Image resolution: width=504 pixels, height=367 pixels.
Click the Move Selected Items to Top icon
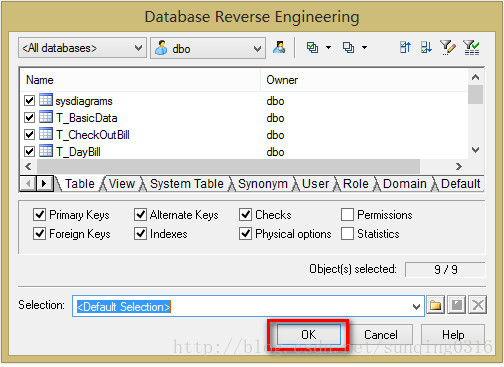405,48
